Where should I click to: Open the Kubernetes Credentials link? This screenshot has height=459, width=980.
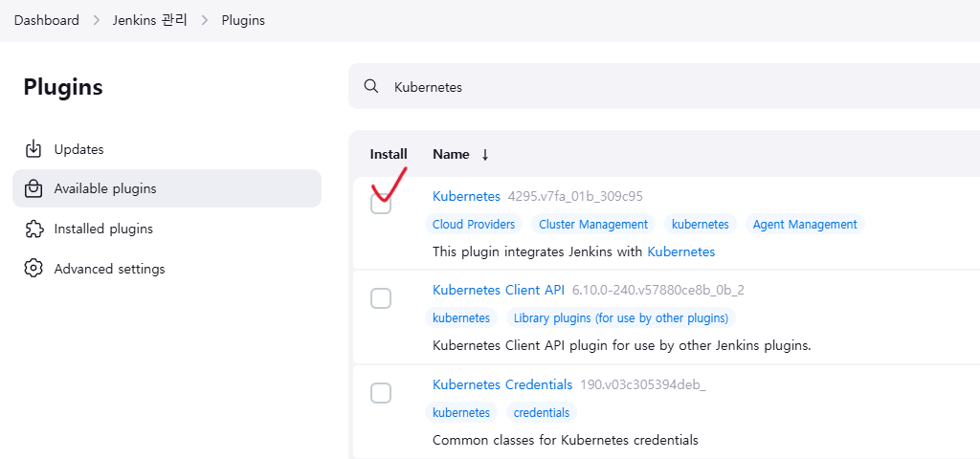point(502,384)
